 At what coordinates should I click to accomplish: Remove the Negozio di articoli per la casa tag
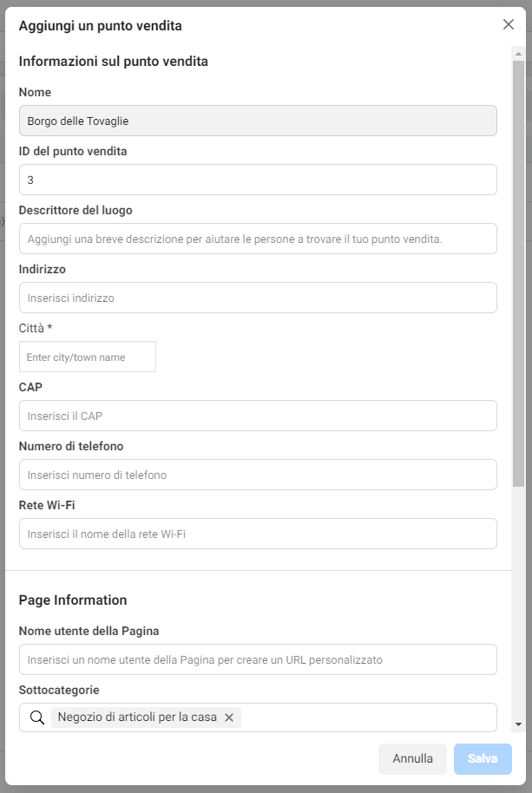229,718
